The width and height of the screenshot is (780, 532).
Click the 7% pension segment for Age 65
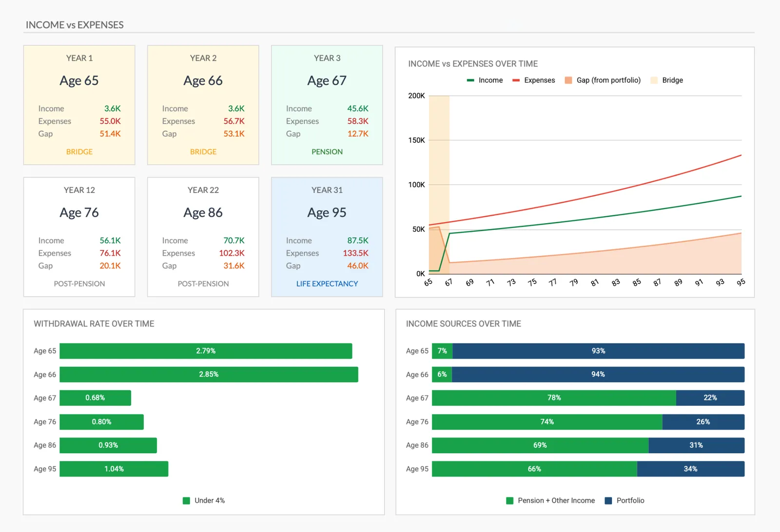pyautogui.click(x=442, y=351)
